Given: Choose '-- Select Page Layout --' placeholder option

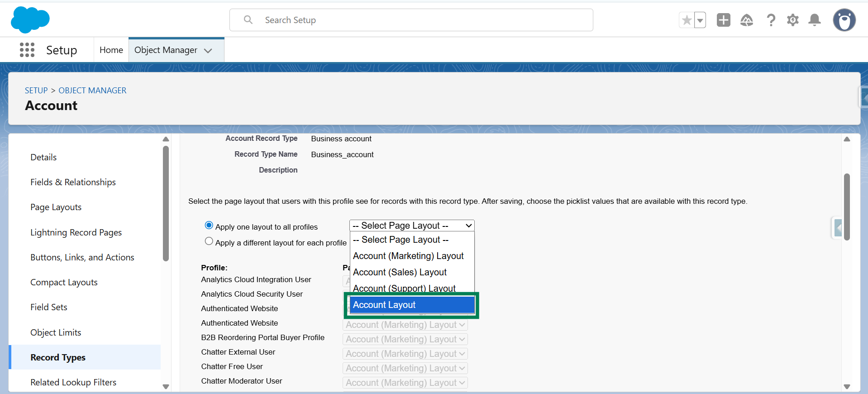Looking at the screenshot, I should [x=412, y=240].
